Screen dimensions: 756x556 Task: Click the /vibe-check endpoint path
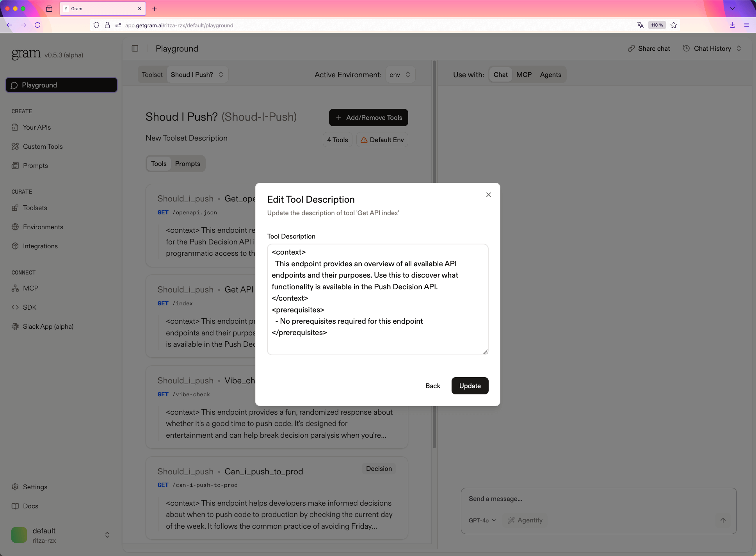(191, 394)
